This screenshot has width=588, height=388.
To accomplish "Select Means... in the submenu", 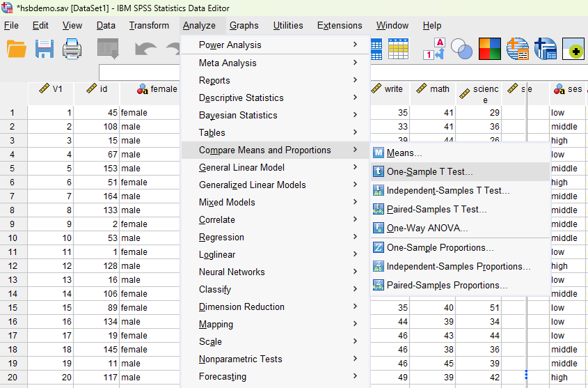I will [460, 153].
